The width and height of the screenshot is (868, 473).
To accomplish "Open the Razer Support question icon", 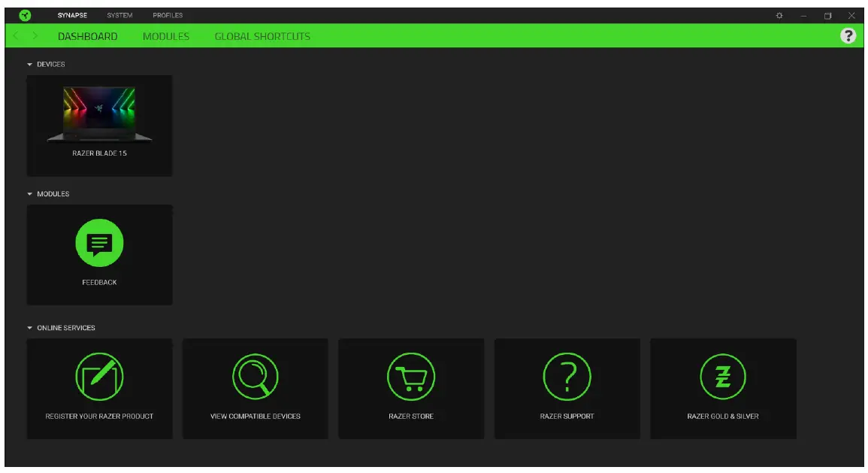I will [x=567, y=377].
